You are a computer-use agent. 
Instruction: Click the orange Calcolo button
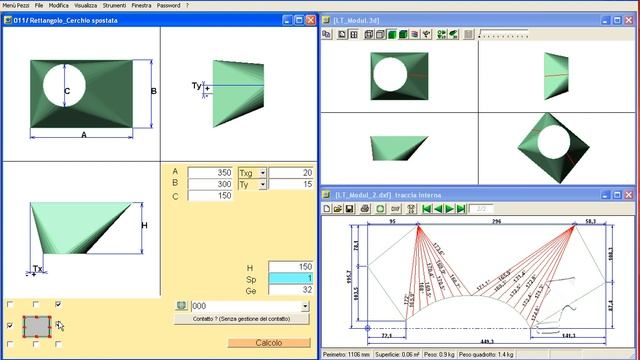coord(269,343)
